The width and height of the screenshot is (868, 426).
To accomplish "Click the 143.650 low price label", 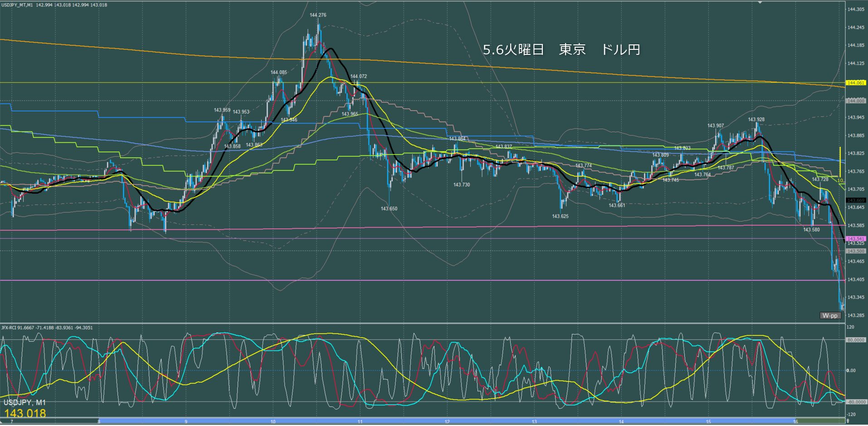I will (389, 209).
